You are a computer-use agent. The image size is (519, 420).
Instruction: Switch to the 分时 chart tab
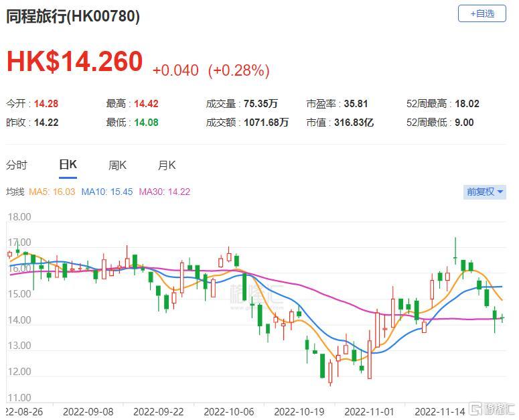click(x=17, y=165)
